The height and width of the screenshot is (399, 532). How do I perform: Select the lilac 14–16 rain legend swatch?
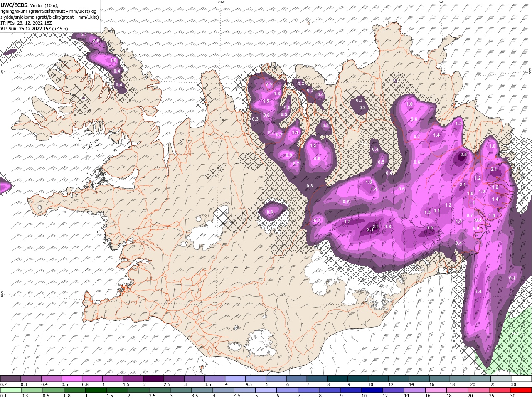[415, 390]
